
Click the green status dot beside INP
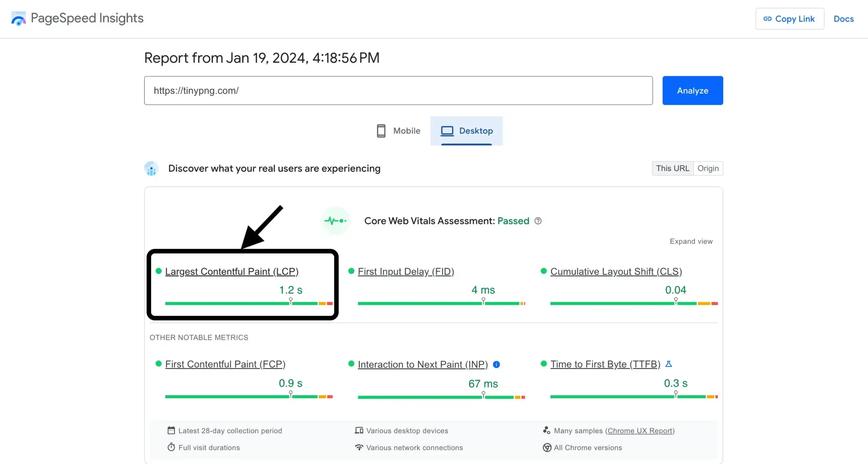(351, 364)
